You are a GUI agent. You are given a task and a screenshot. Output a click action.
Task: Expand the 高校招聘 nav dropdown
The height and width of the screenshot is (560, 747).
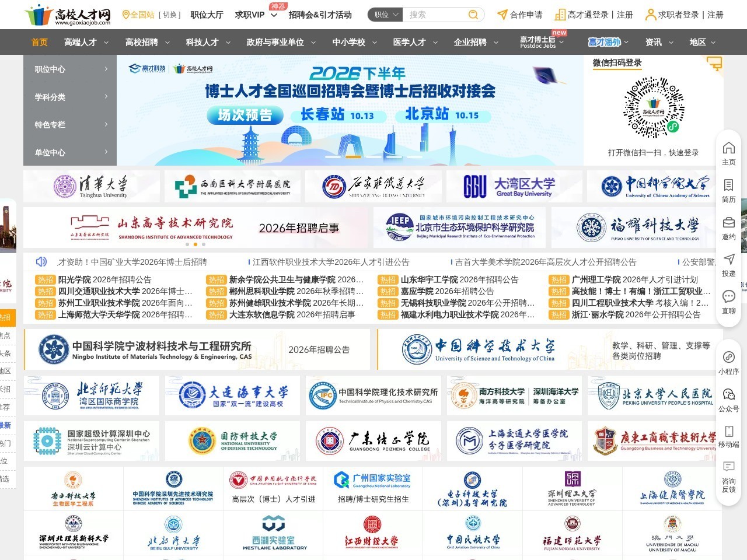[x=167, y=43]
